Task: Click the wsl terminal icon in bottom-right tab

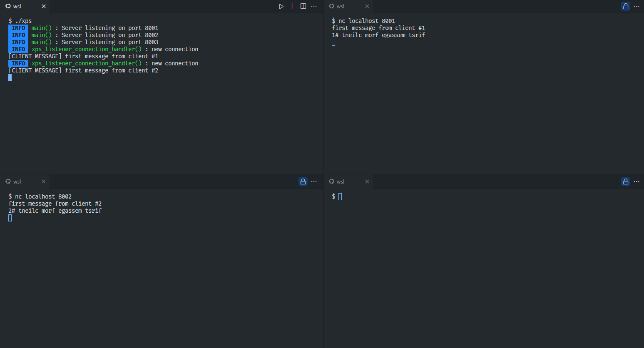Action: point(331,181)
